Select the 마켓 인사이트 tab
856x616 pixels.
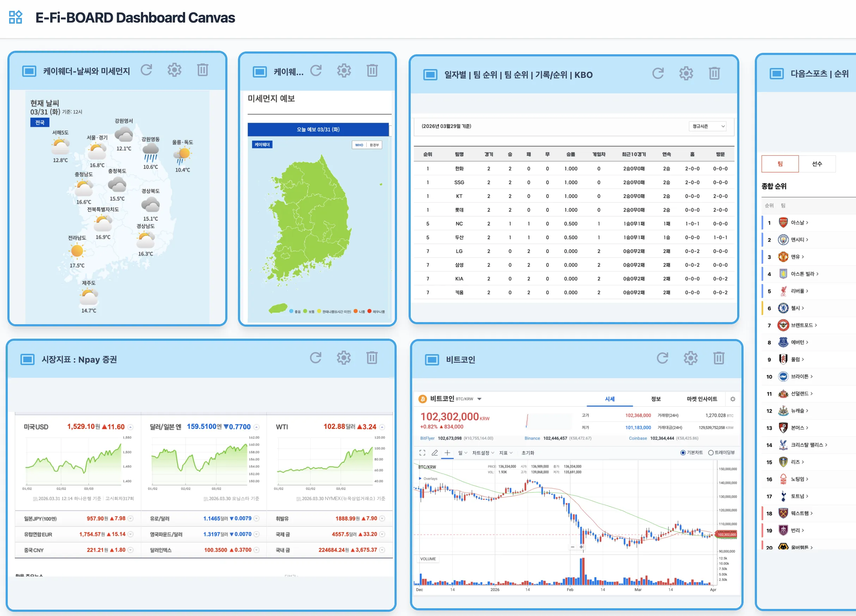702,399
